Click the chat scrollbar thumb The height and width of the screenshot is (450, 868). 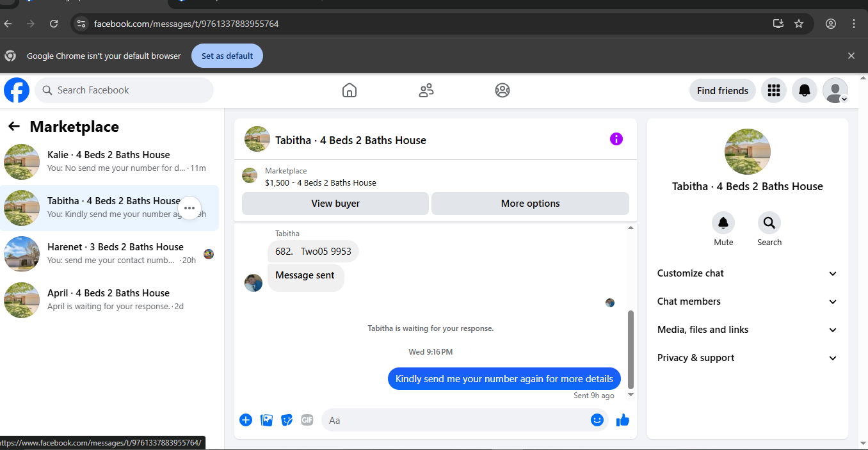click(631, 350)
